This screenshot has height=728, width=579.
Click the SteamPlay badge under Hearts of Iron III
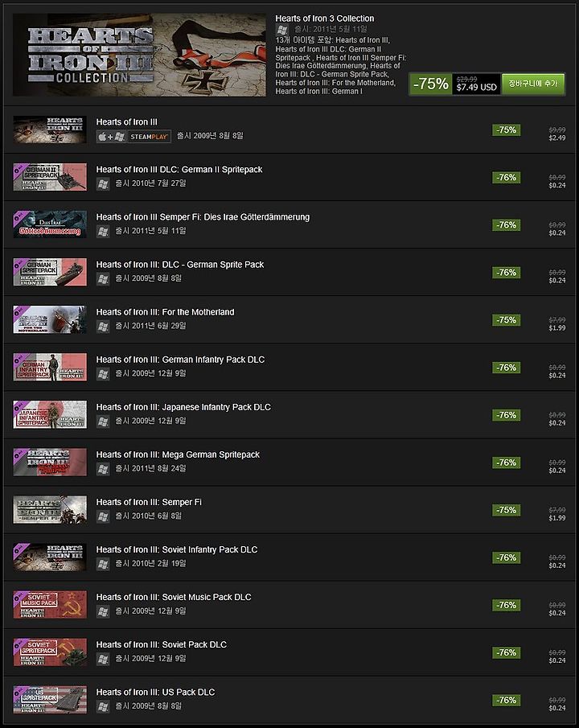tap(149, 137)
